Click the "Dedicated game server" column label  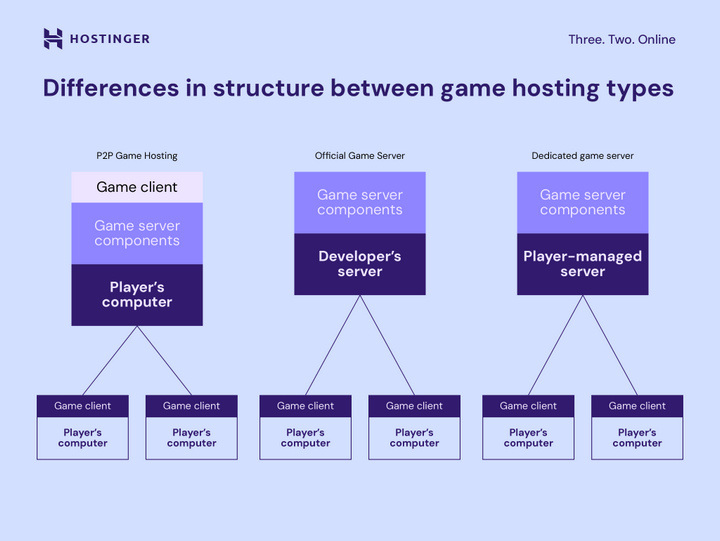pos(582,156)
